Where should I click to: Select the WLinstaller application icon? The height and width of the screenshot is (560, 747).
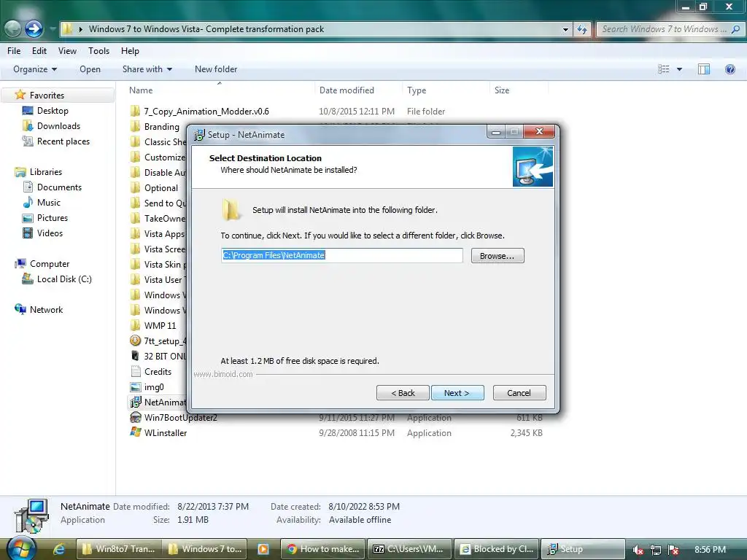135,432
